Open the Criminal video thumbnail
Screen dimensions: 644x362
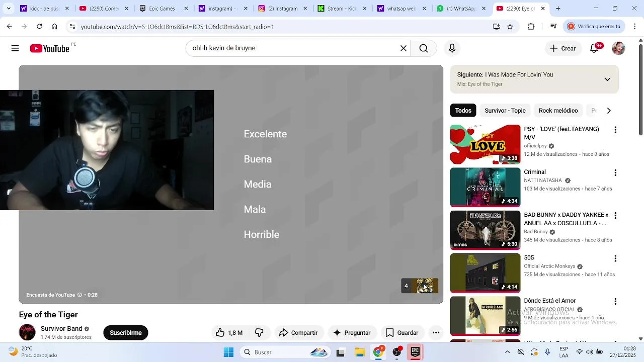[485, 187]
